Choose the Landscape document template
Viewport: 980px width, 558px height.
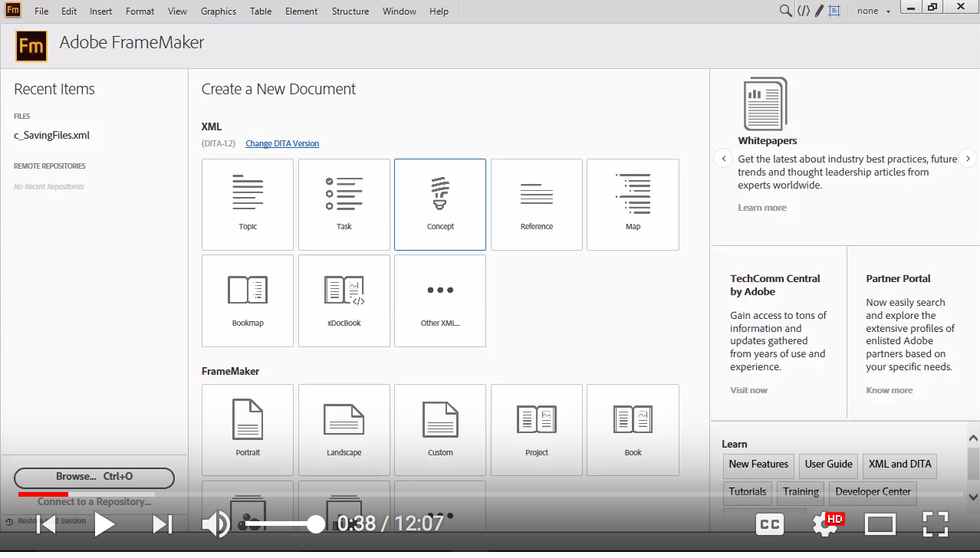point(344,429)
